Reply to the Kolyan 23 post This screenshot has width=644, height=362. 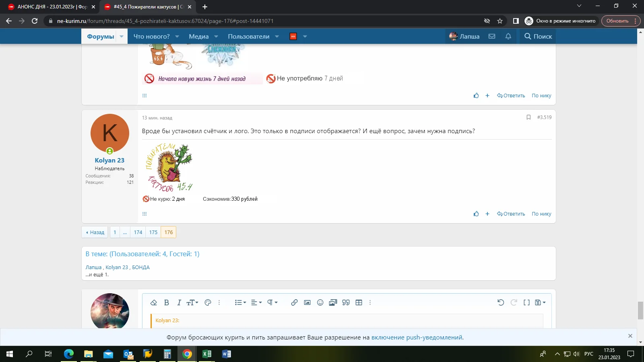511,214
